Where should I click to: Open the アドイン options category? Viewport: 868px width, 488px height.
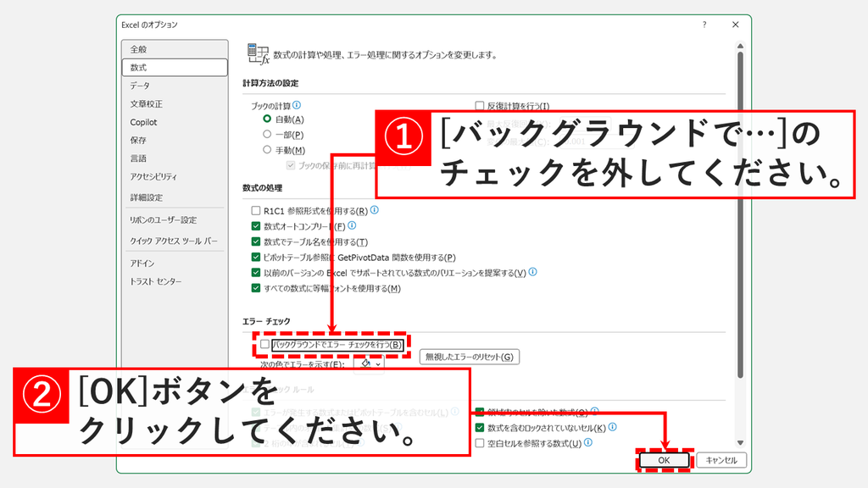coord(175,264)
